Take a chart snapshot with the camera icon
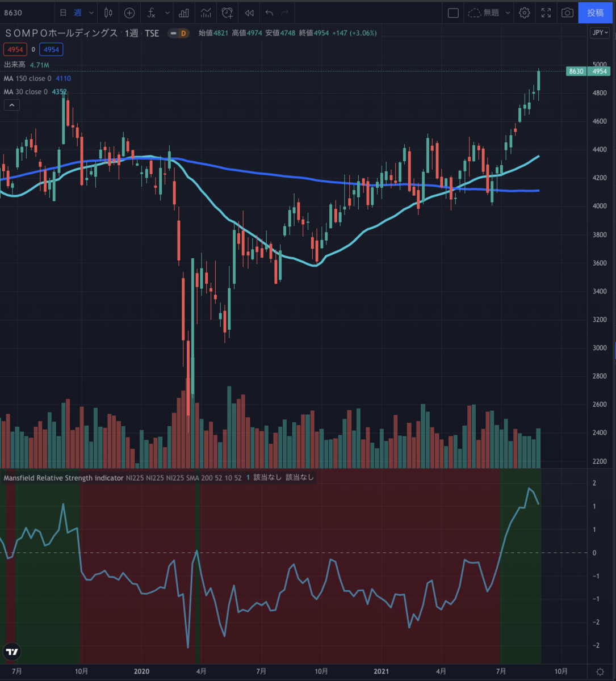616x681 pixels. 567,12
